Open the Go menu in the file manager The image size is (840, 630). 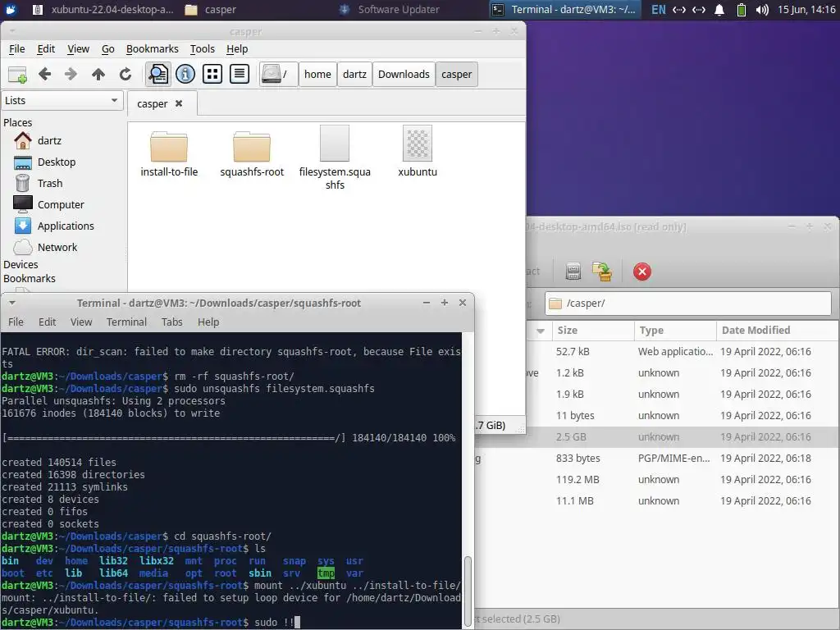coord(107,48)
